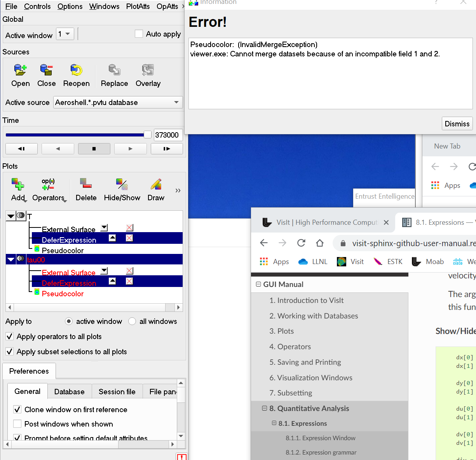This screenshot has width=476, height=460.
Task: Toggle Prompt before setting default attributes
Action: coord(17,438)
